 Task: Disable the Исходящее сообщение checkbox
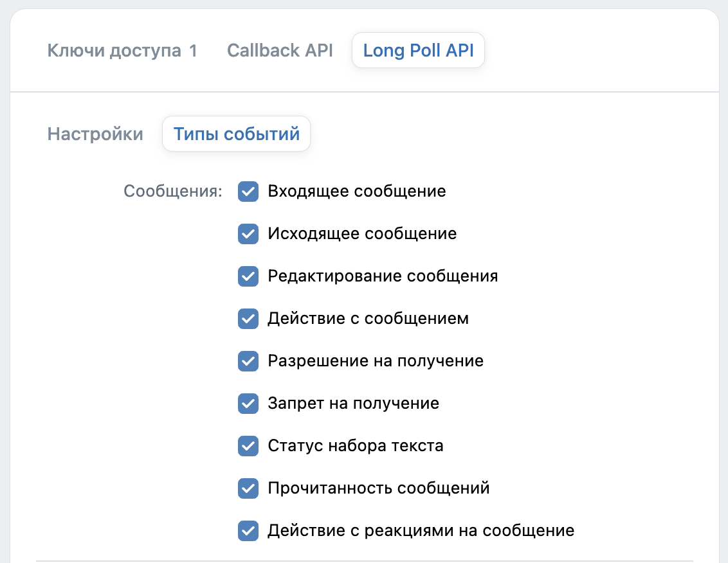(248, 234)
